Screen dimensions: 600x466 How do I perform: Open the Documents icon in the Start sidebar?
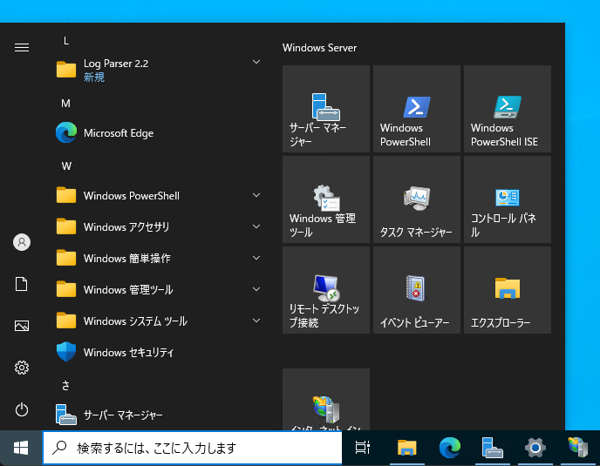click(x=21, y=284)
